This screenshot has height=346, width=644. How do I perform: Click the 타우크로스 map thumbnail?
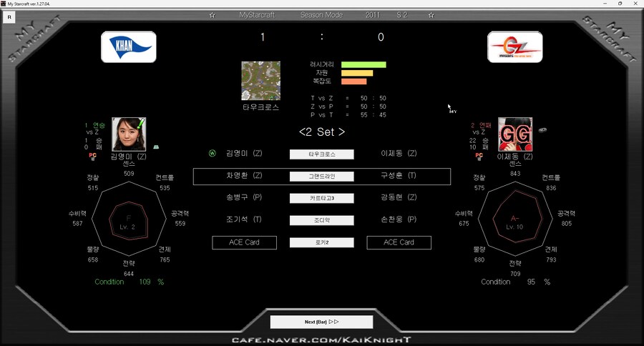260,80
